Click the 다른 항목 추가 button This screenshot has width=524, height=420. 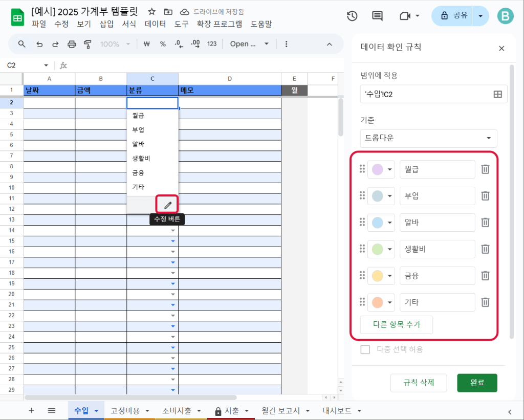397,325
